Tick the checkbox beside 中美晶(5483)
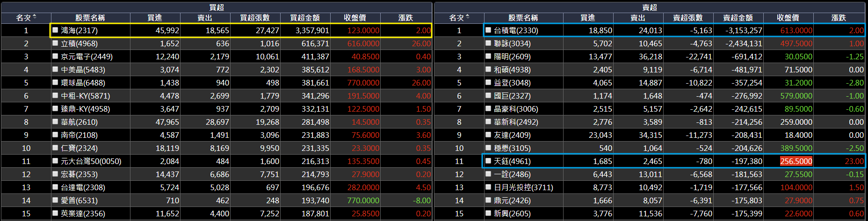This screenshot has width=868, height=221. [56, 69]
